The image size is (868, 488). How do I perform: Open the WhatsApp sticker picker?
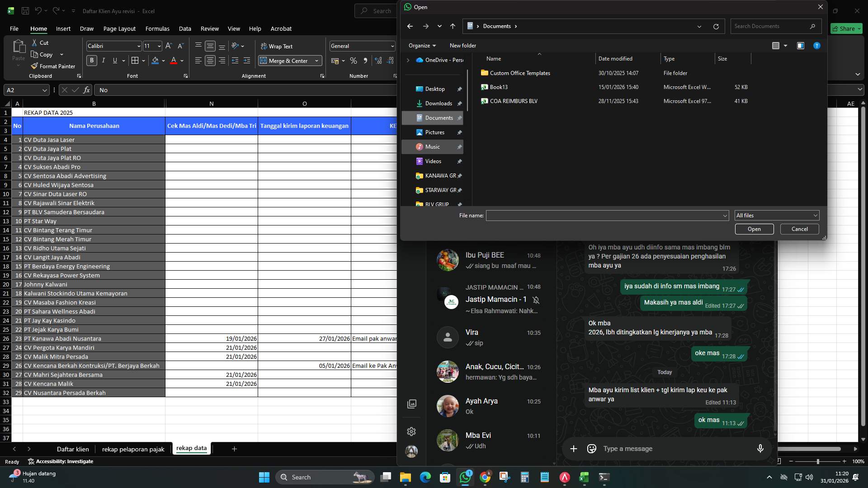click(591, 448)
